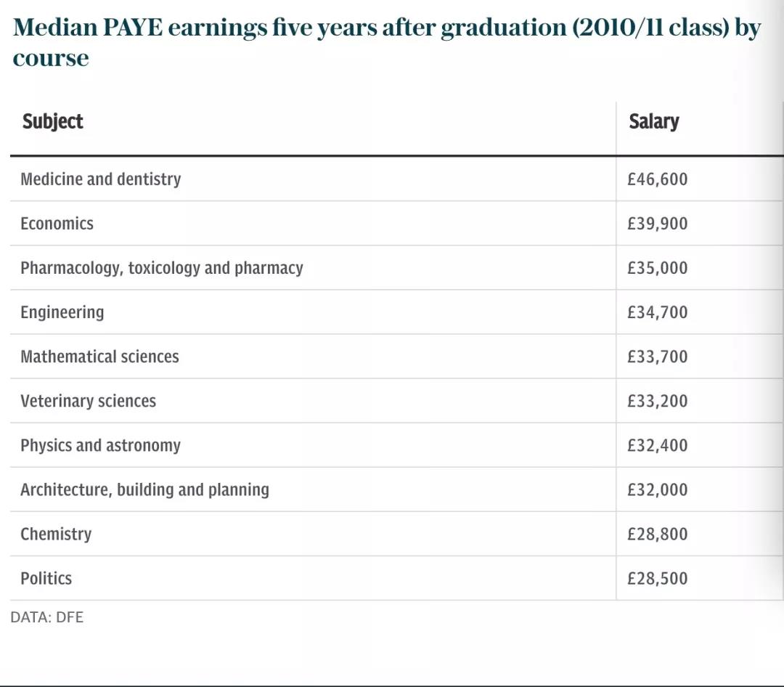
Task: Click the Economics subject cell
Action: click(57, 224)
